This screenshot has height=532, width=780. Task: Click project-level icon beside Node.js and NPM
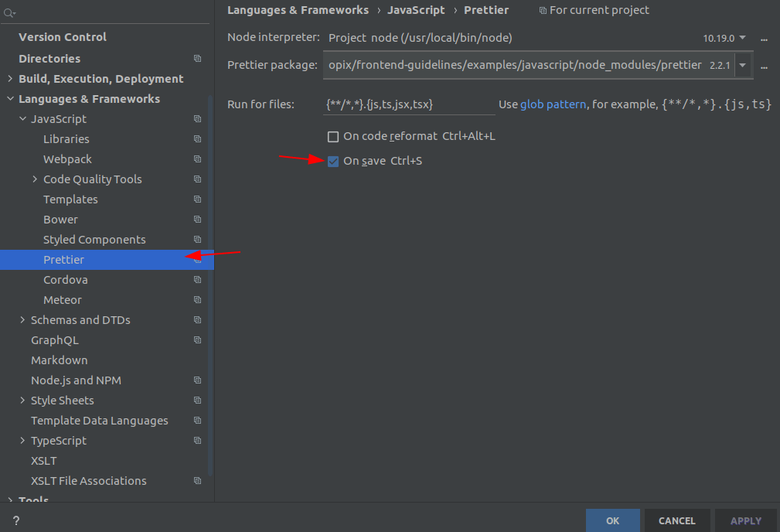197,380
